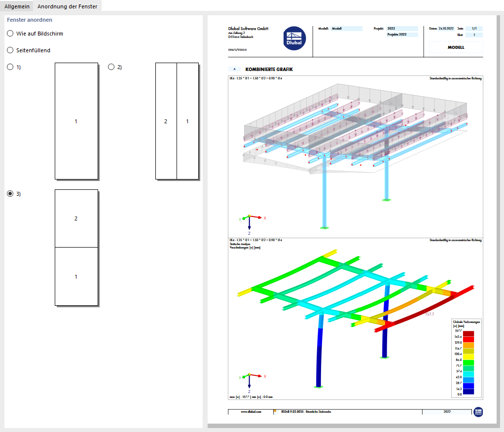The width and height of the screenshot is (504, 432).
Task: Click window 2 in the stacked layout thumbnail
Action: click(76, 218)
